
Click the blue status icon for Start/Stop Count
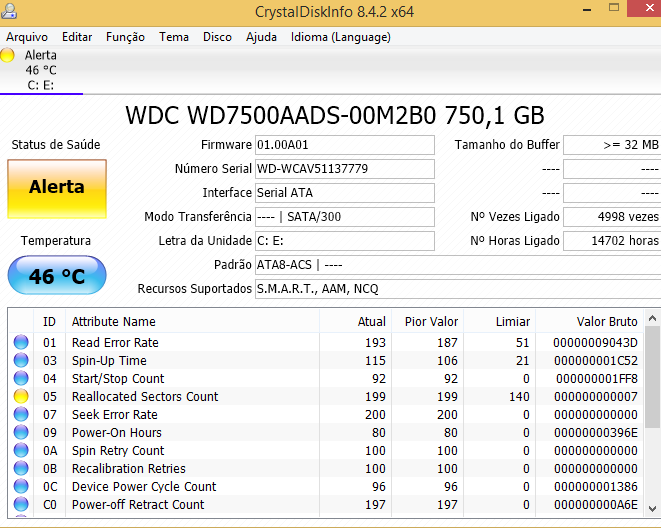click(21, 378)
